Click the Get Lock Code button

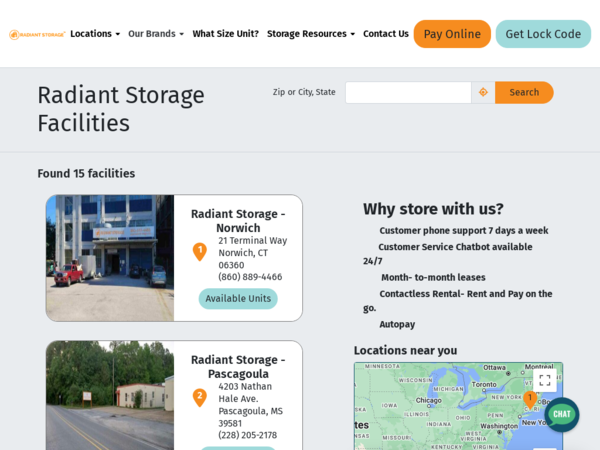pyautogui.click(x=543, y=34)
